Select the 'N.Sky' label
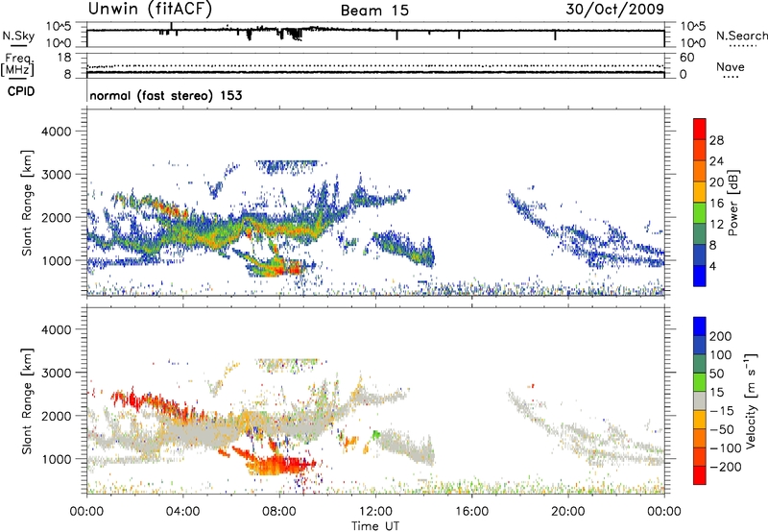This screenshot has height=532, width=768. point(18,36)
